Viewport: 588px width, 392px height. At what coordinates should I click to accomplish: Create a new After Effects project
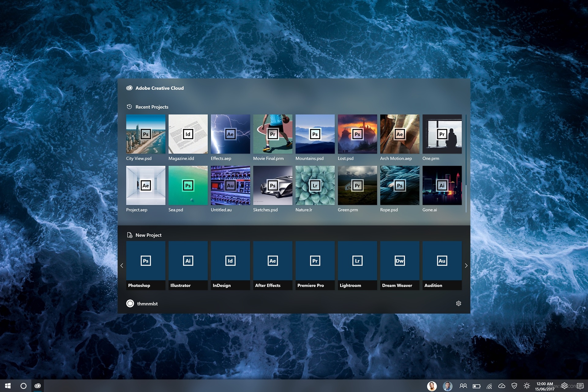[273, 265]
